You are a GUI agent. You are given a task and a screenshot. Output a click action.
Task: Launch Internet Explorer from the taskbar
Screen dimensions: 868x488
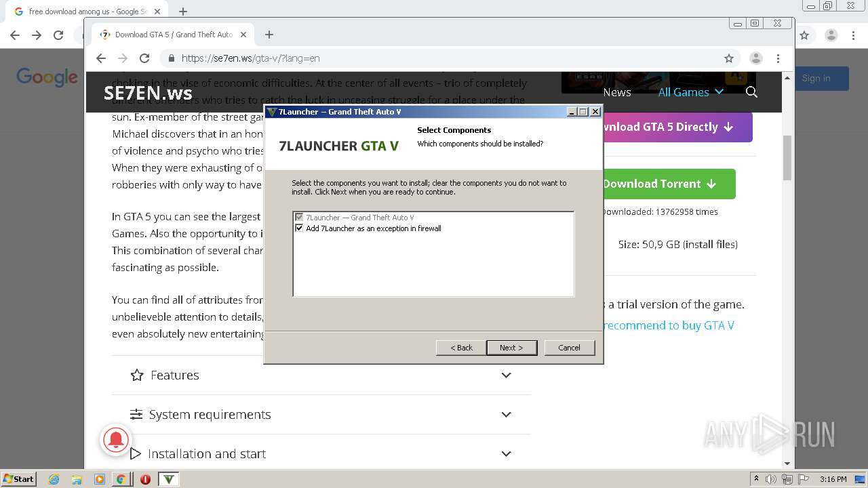pos(54,479)
